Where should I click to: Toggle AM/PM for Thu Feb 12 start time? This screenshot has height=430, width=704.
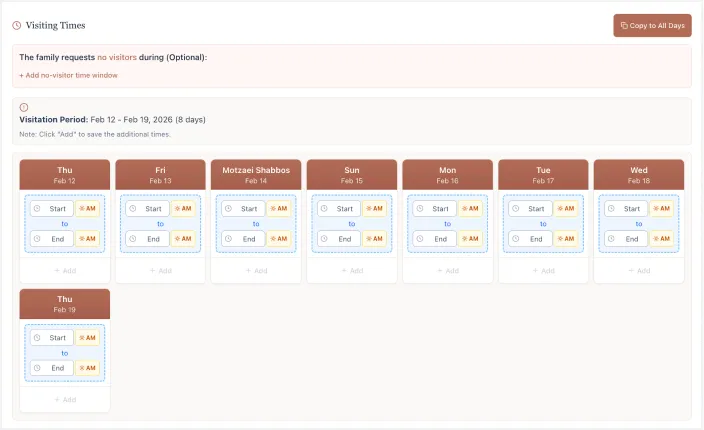click(x=87, y=209)
